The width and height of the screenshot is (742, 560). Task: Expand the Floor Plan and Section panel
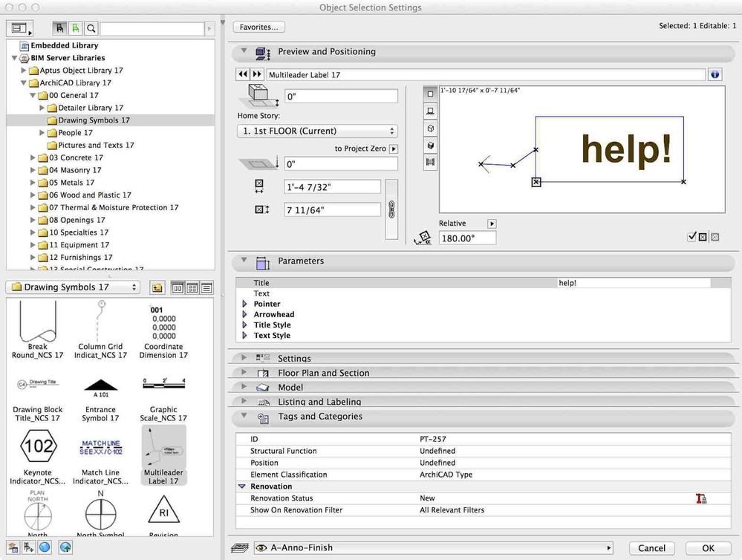coord(243,373)
